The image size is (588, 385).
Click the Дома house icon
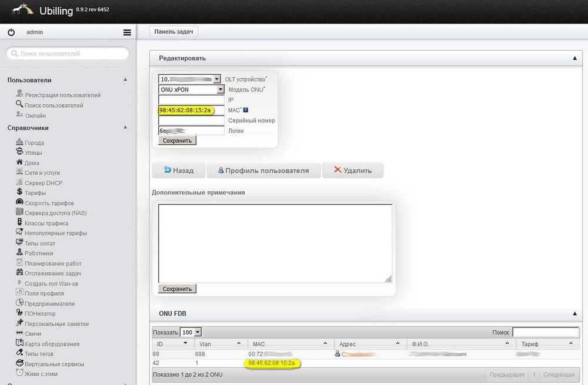[19, 162]
